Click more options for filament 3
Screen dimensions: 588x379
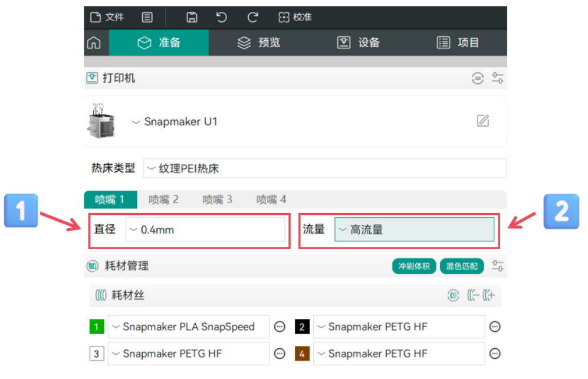280,354
